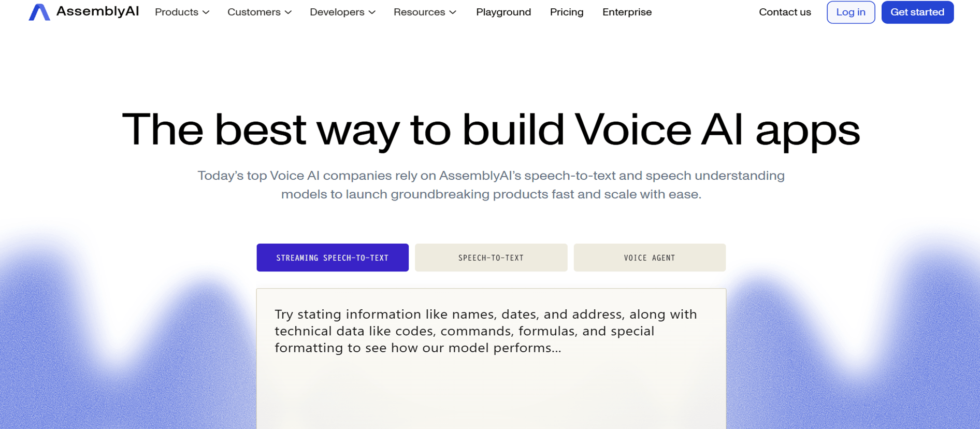Show the Resources navigation menu
This screenshot has width=980, height=429.
[x=419, y=12]
